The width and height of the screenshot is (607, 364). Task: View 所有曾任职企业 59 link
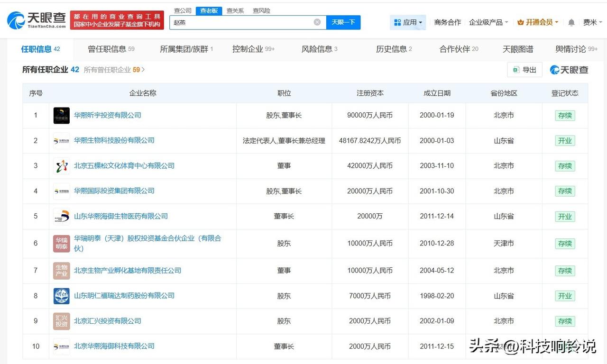[x=114, y=70]
